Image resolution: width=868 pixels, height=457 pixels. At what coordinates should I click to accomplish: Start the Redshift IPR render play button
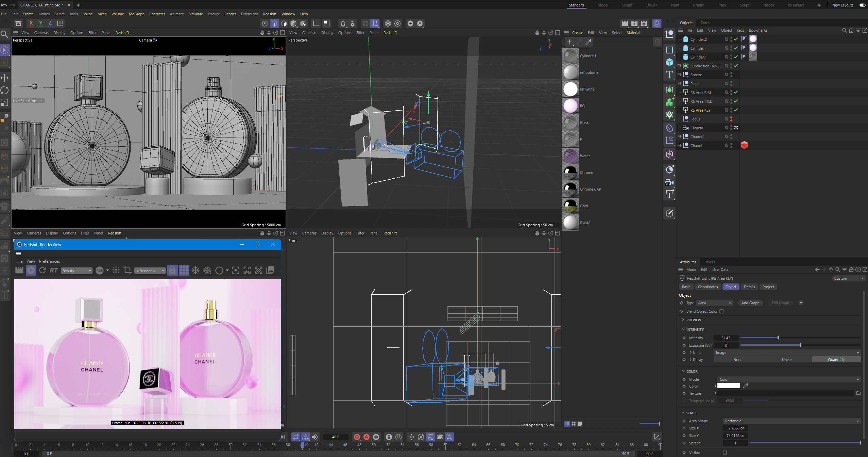[x=31, y=270]
